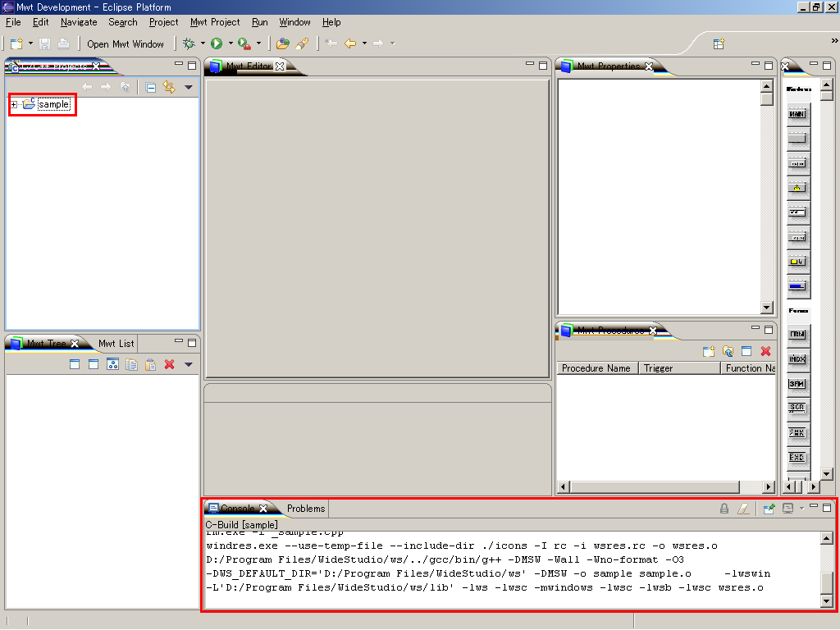This screenshot has height=630, width=840.
Task: Open the Run dropdown arrow
Action: [231, 43]
